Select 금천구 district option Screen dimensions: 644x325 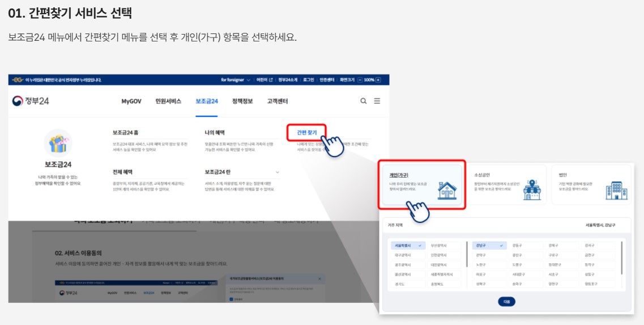[x=598, y=255]
